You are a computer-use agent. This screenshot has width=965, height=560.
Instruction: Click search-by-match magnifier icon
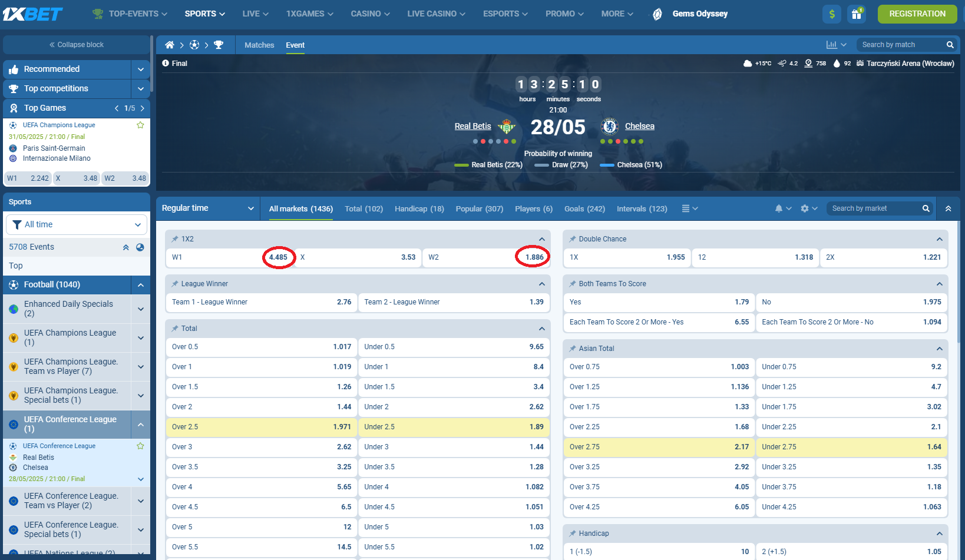coord(950,45)
